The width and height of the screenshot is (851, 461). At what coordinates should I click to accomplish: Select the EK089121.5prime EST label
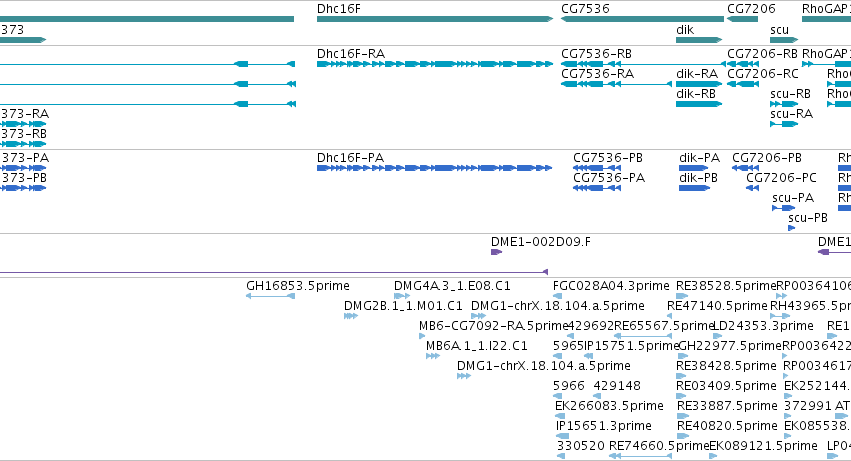click(763, 446)
